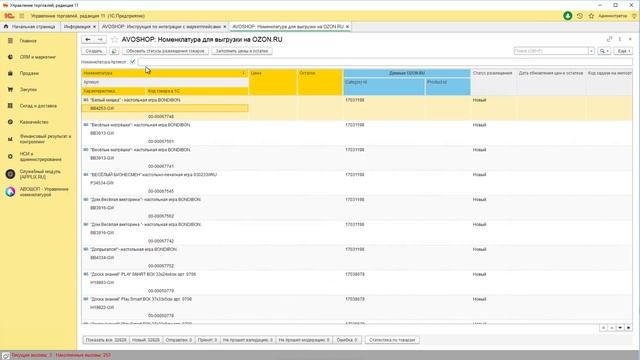The width and height of the screenshot is (640, 360).
Task: Add form to favorites with the star icon
Action: click(114, 40)
